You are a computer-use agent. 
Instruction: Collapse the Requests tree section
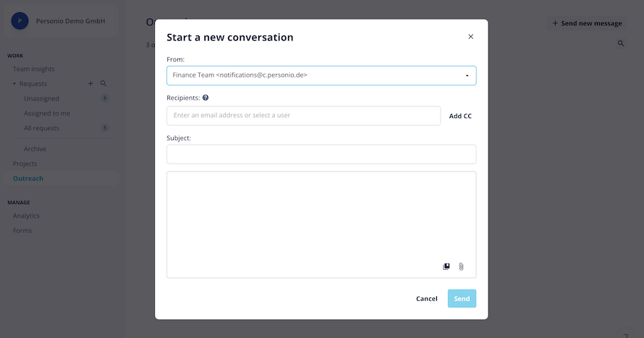(x=14, y=84)
